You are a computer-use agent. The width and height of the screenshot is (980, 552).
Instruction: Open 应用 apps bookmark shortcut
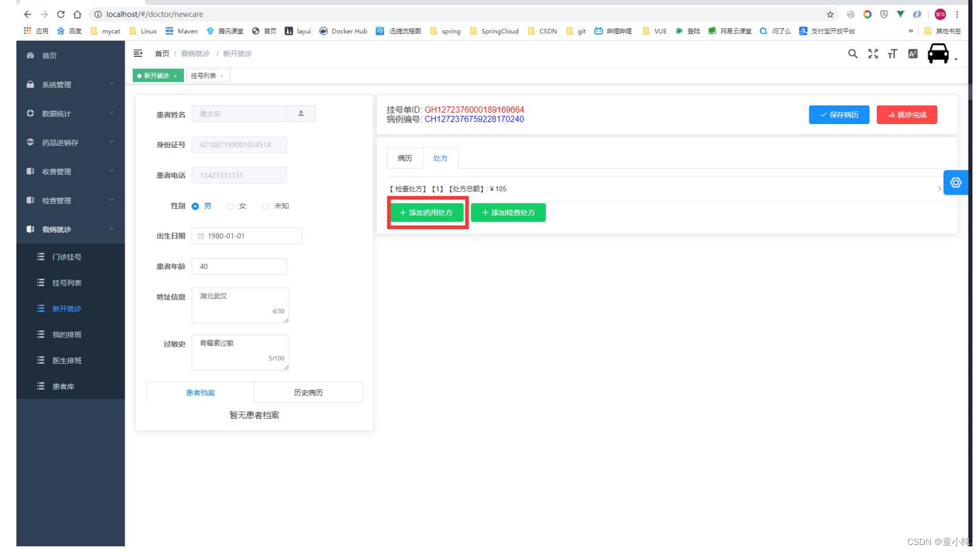click(36, 31)
